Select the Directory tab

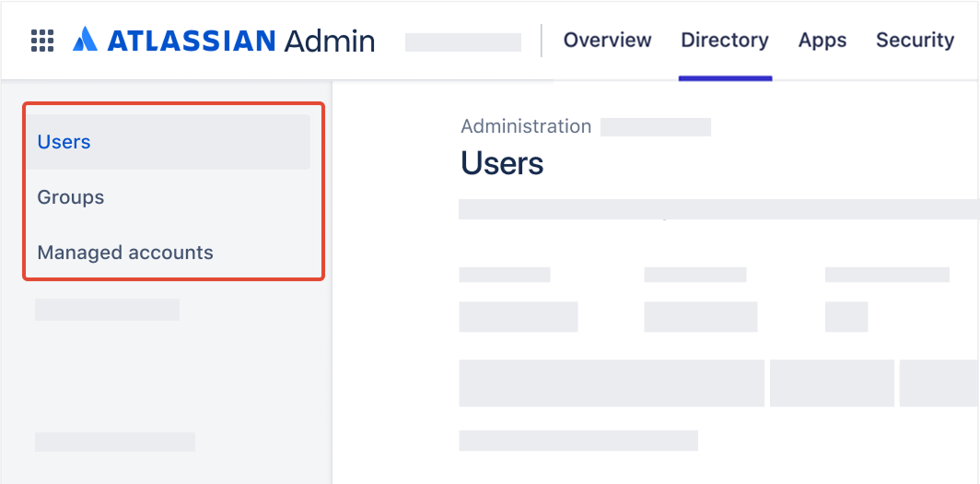(x=725, y=40)
